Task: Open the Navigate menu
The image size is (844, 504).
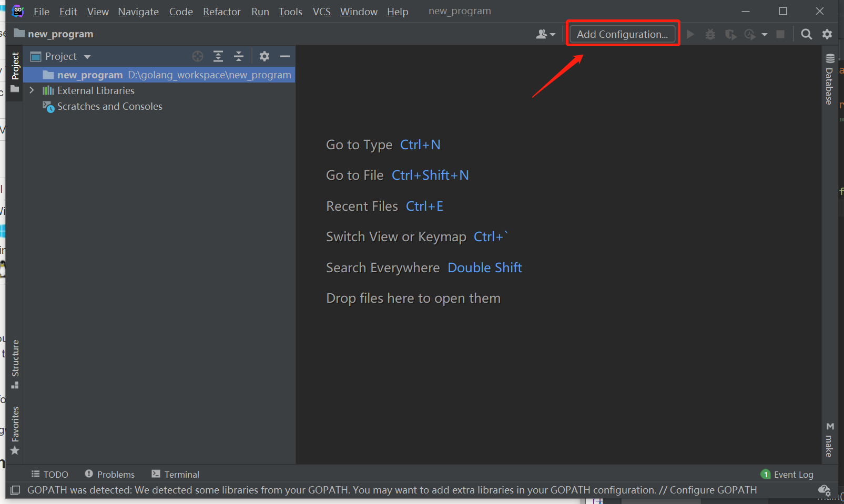Action: click(x=138, y=12)
